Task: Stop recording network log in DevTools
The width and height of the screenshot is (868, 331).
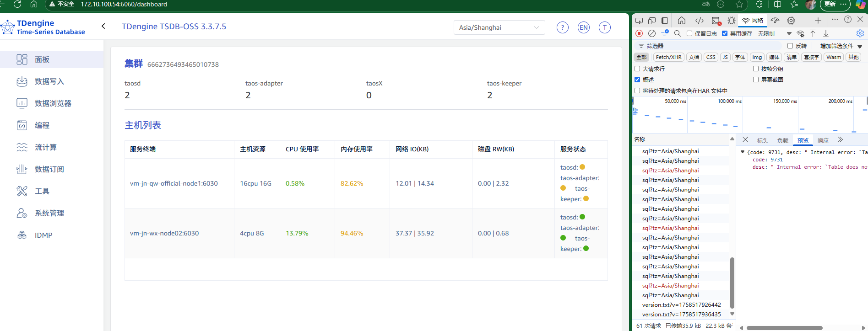Action: [x=639, y=33]
